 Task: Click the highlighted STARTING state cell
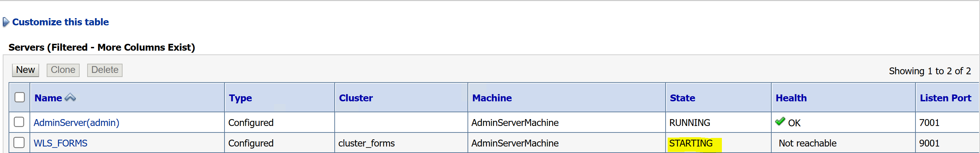pos(691,143)
